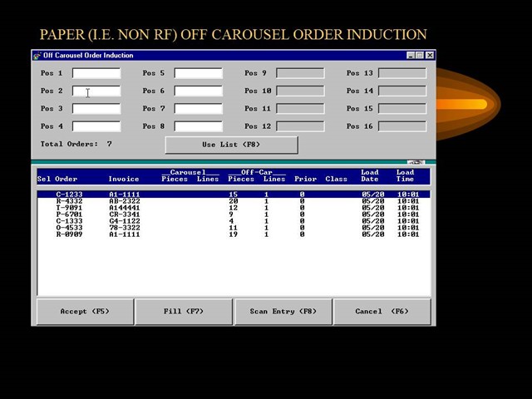Click the Cancel (F6) button
The image size is (532, 399).
coord(382,312)
